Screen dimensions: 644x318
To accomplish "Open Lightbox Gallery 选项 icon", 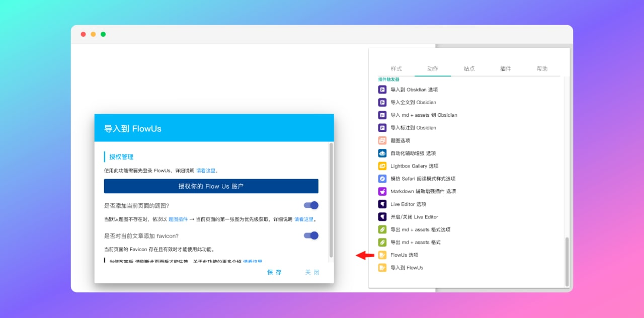I will point(382,166).
